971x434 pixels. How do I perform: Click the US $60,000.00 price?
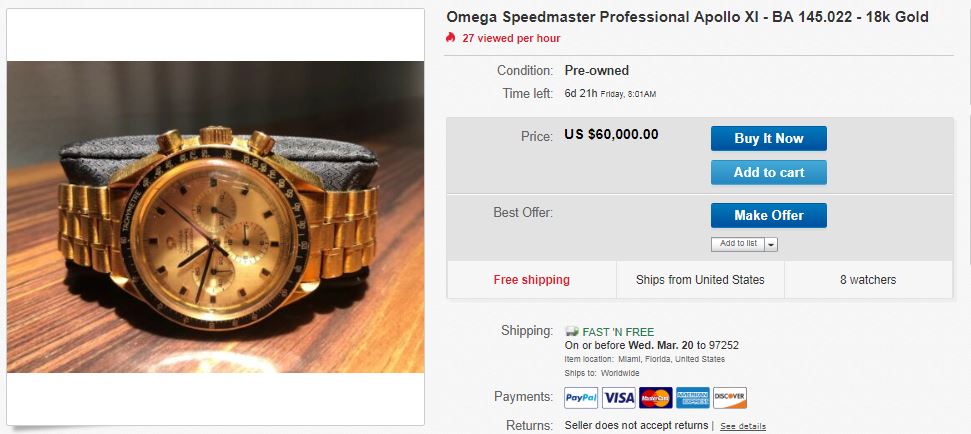coord(611,134)
